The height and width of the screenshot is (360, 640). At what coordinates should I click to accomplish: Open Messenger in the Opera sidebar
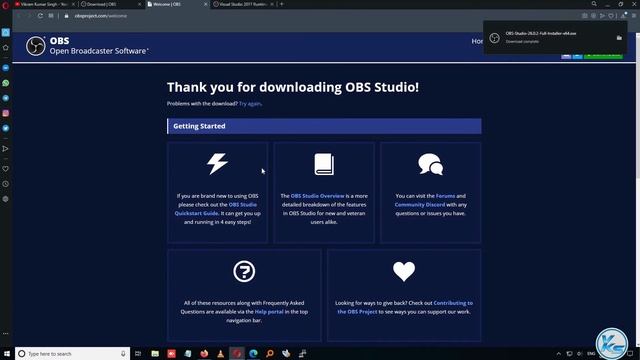coord(6,68)
